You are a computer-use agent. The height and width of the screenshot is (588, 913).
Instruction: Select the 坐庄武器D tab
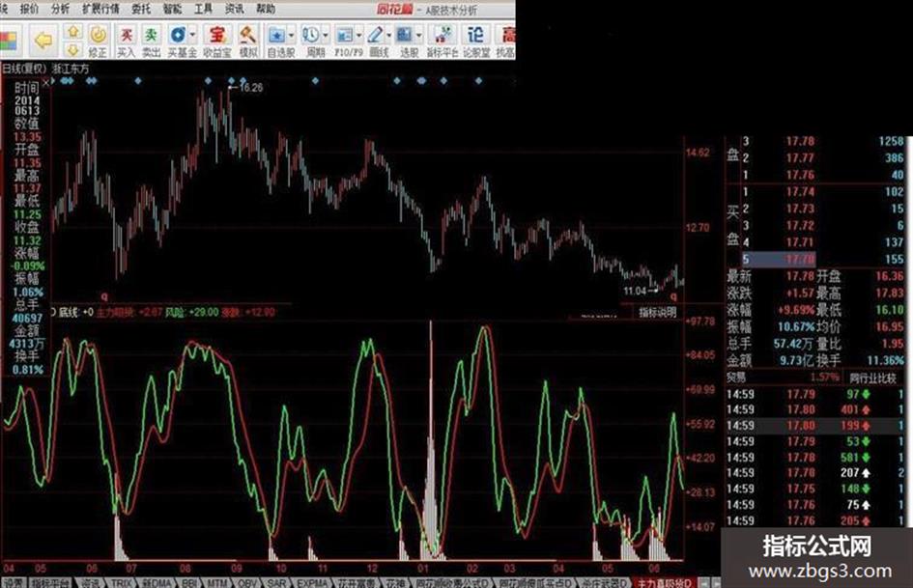[x=605, y=583]
